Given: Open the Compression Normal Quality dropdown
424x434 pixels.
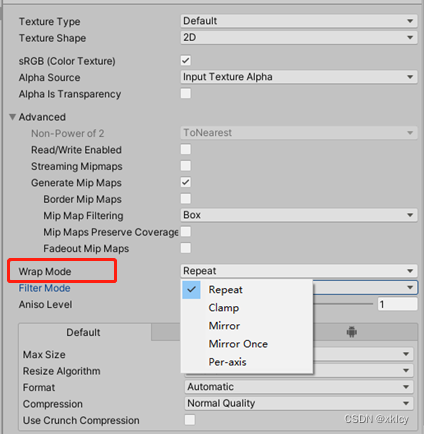Looking at the screenshot, I should tap(299, 403).
